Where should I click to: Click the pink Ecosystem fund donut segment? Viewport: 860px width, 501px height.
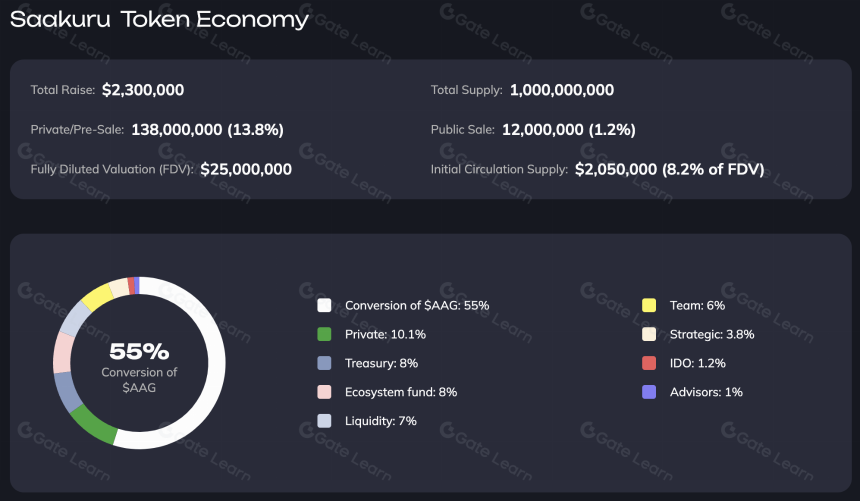(63, 353)
